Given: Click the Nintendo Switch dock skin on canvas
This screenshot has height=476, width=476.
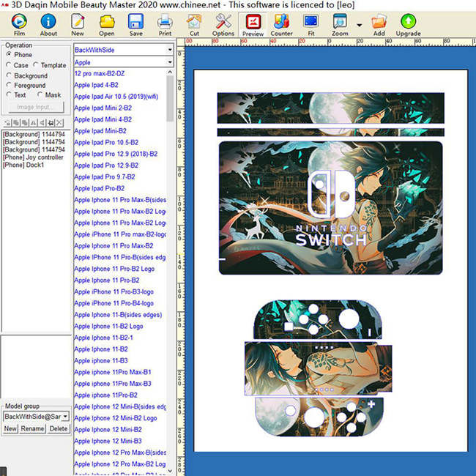Looking at the screenshot, I should pyautogui.click(x=330, y=208).
